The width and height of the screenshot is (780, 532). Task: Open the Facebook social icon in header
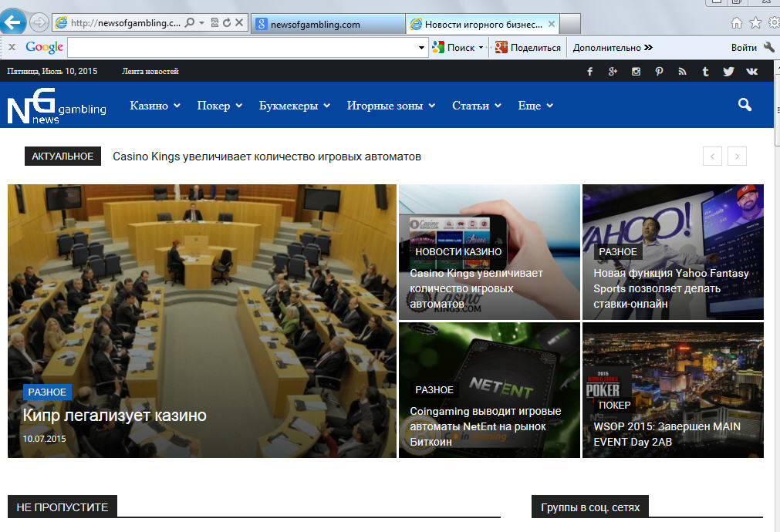590,72
